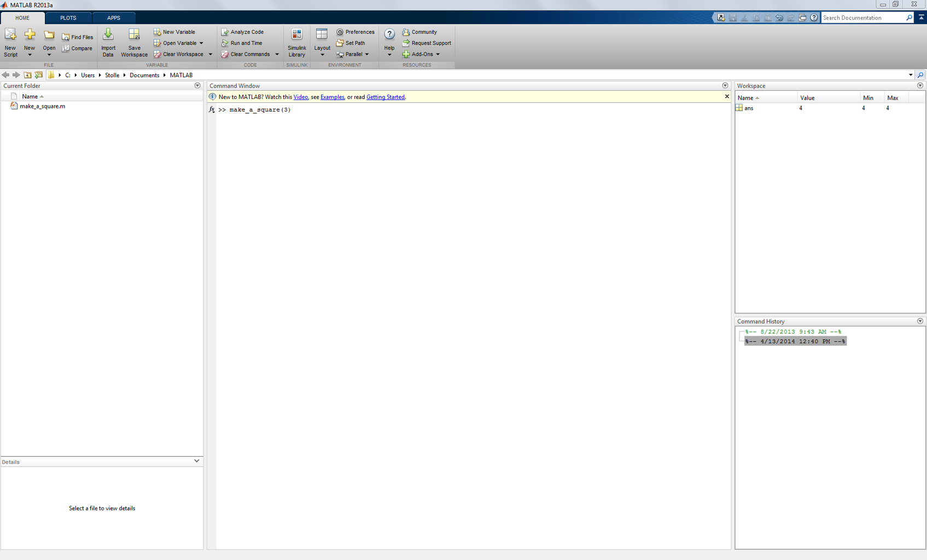Go up one folder level
The height and width of the screenshot is (560, 927).
(x=27, y=75)
